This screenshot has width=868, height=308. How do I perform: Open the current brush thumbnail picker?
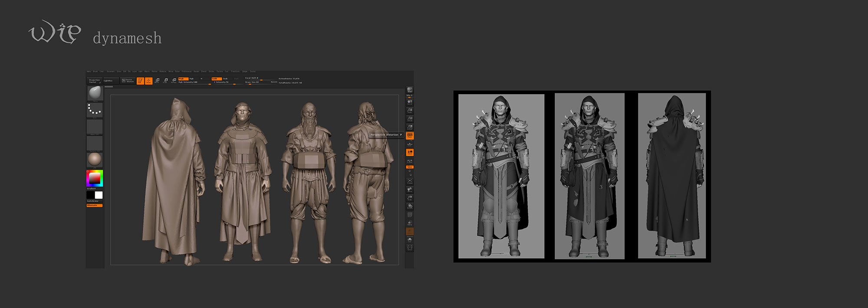tap(95, 93)
